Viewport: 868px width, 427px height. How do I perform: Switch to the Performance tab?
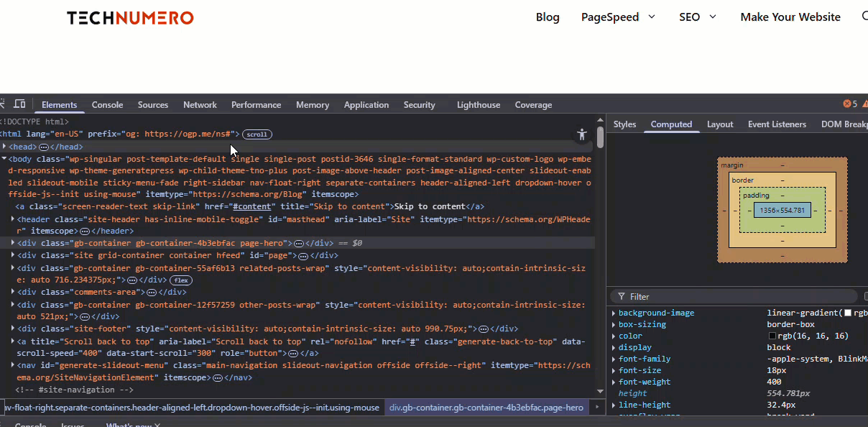coord(257,105)
